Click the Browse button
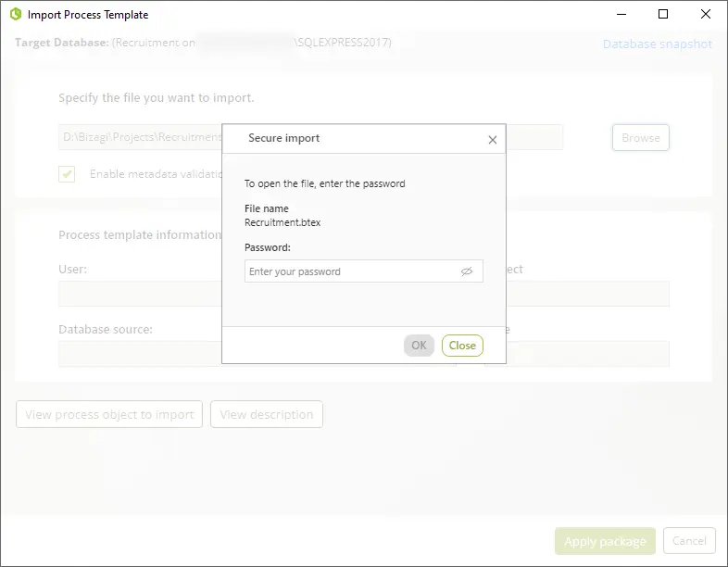 point(641,137)
